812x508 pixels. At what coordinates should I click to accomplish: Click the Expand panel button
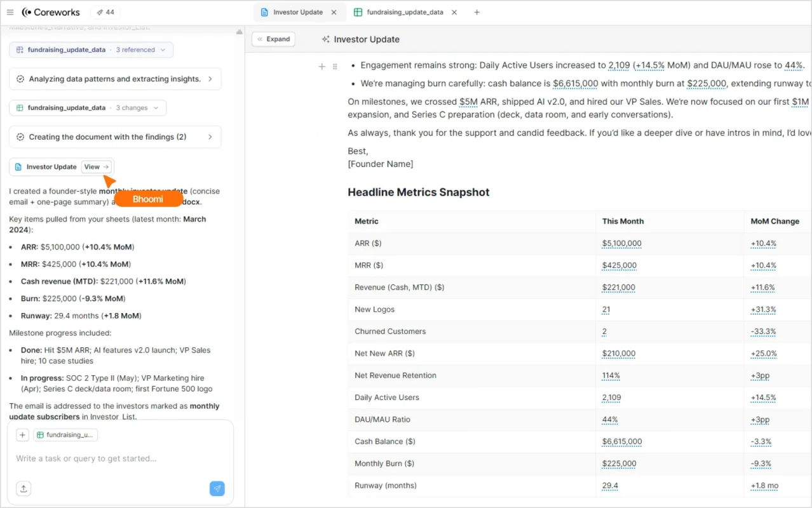click(273, 39)
